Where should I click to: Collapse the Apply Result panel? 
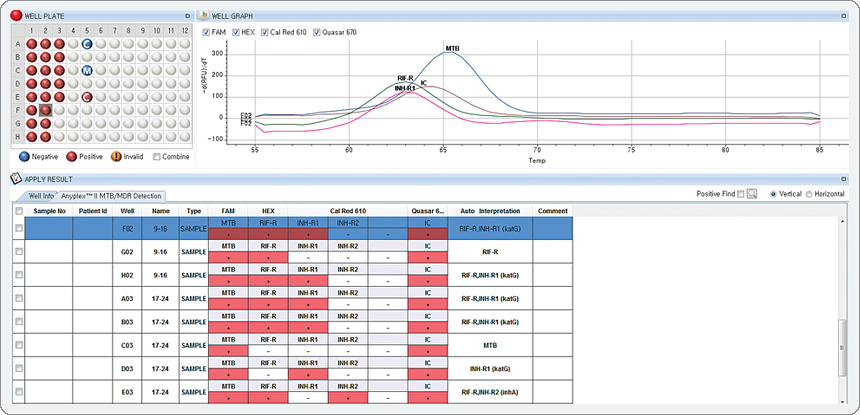pyautogui.click(x=850, y=178)
